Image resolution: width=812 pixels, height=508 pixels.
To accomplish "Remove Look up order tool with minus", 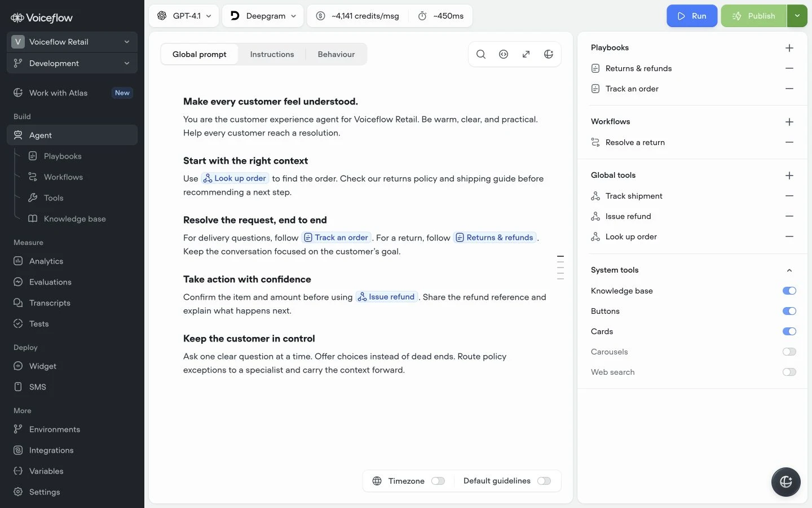I will (789, 237).
